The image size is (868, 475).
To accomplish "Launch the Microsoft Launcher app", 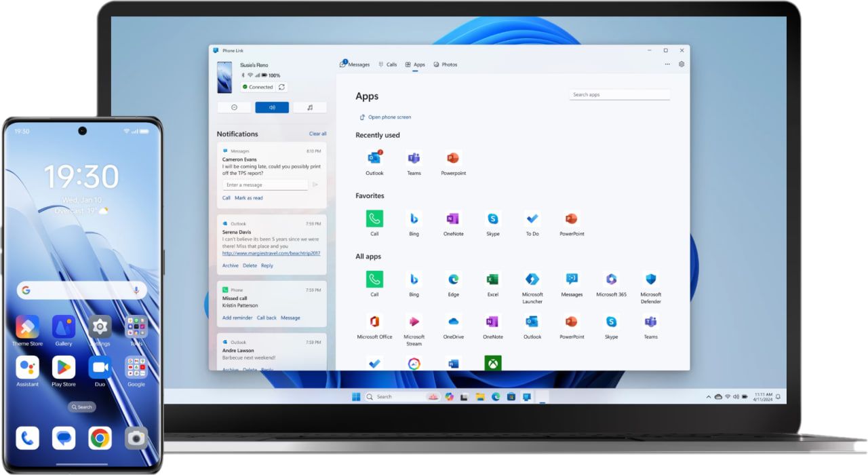I will pyautogui.click(x=532, y=279).
